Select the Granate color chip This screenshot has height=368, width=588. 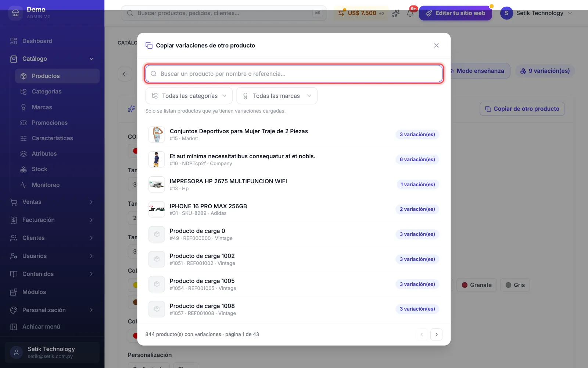click(x=477, y=285)
